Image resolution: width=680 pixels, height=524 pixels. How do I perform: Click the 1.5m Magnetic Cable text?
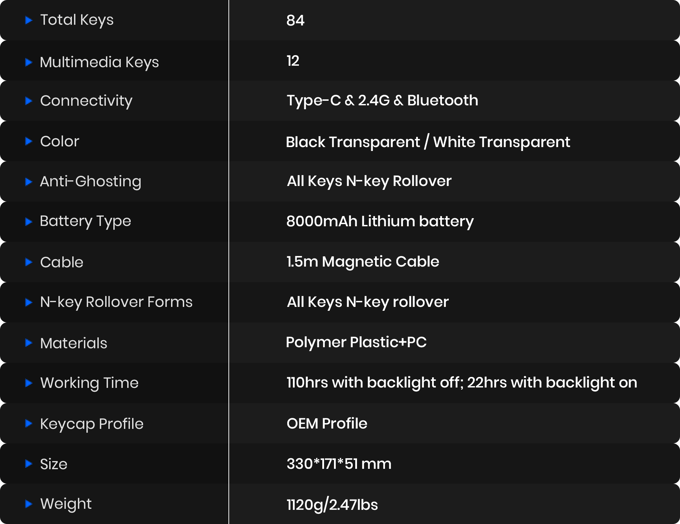[x=363, y=262]
